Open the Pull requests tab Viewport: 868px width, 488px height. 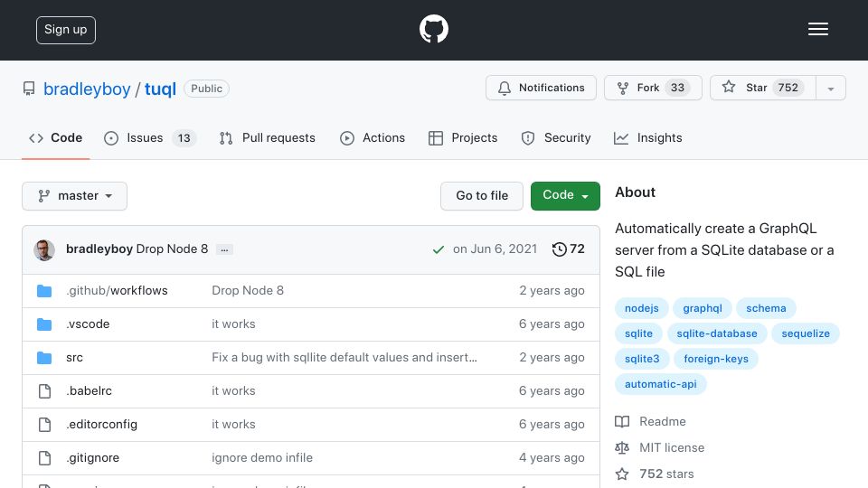(x=267, y=137)
